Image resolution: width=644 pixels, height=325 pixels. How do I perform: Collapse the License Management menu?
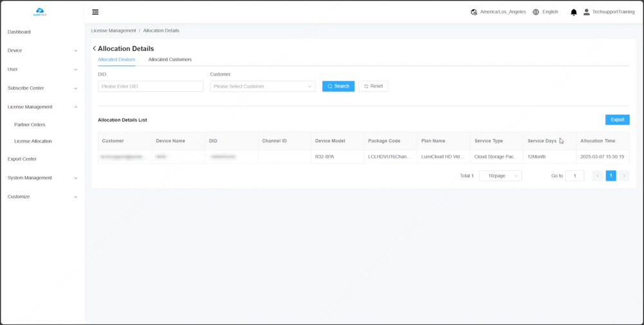click(x=42, y=107)
